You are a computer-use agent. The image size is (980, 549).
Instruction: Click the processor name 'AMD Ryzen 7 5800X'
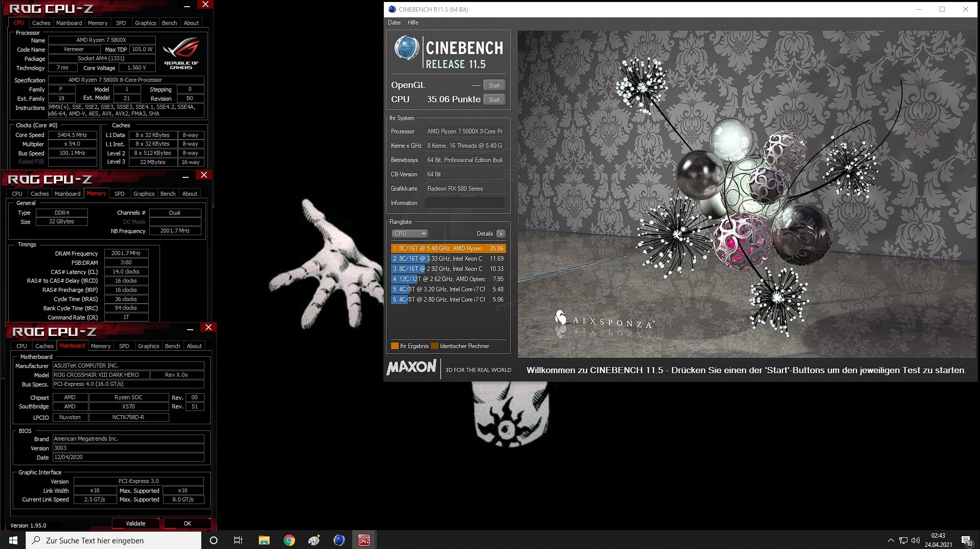click(x=101, y=40)
